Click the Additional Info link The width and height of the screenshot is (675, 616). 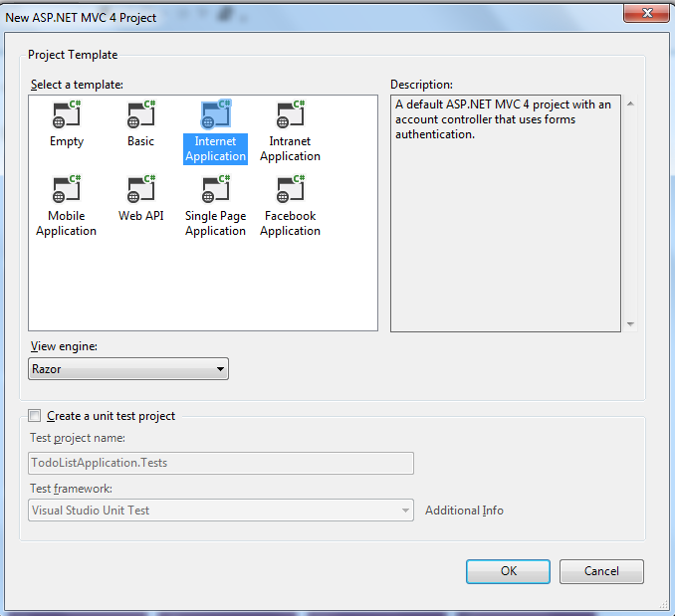pyautogui.click(x=464, y=511)
